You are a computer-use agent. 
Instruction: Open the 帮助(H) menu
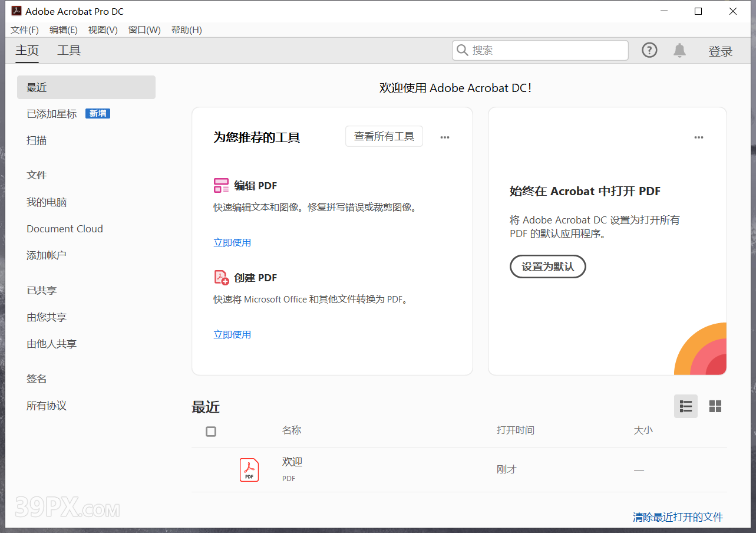tap(187, 30)
